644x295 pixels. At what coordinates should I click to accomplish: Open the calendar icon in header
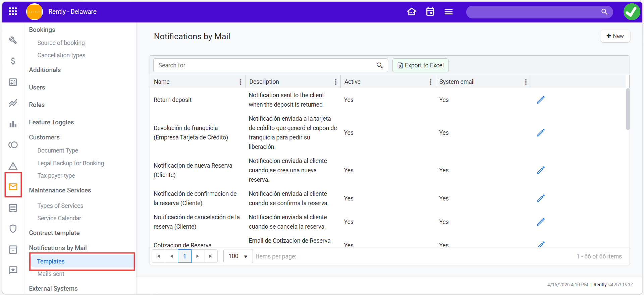pyautogui.click(x=430, y=12)
